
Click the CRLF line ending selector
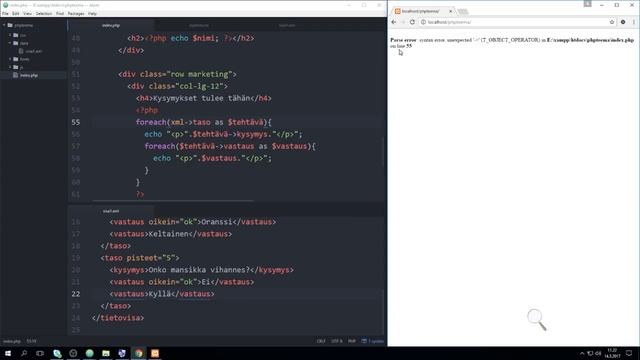click(x=321, y=341)
